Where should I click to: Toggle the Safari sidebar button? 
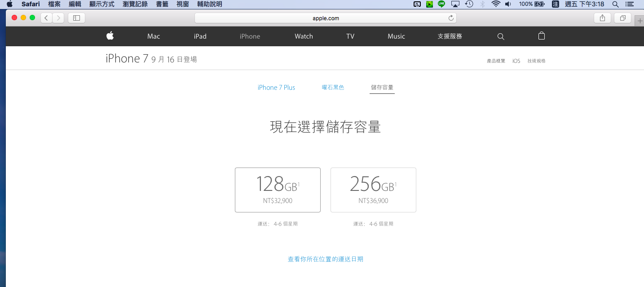76,18
